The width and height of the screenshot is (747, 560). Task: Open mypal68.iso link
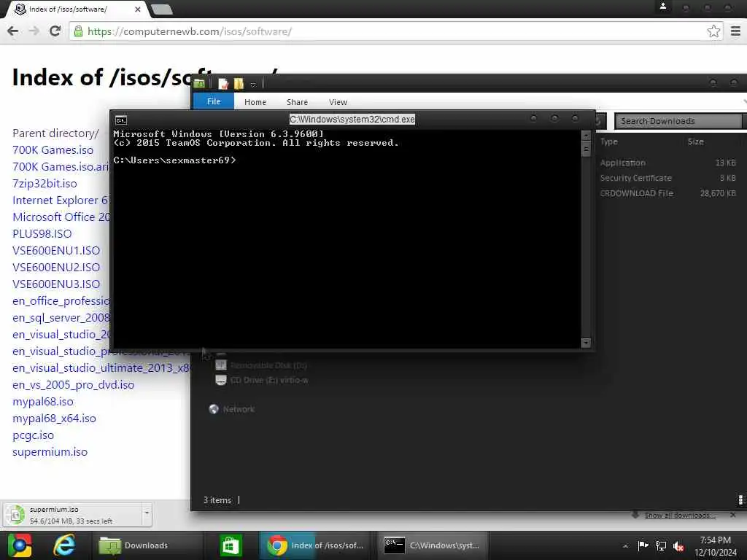click(x=43, y=402)
